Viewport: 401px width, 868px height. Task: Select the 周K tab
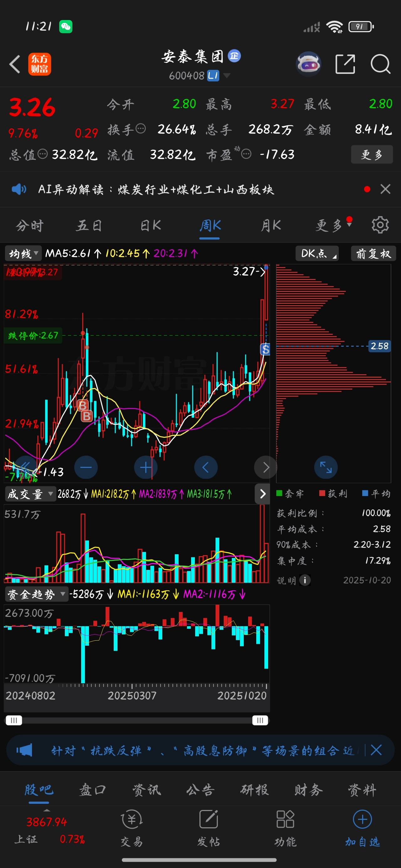210,225
